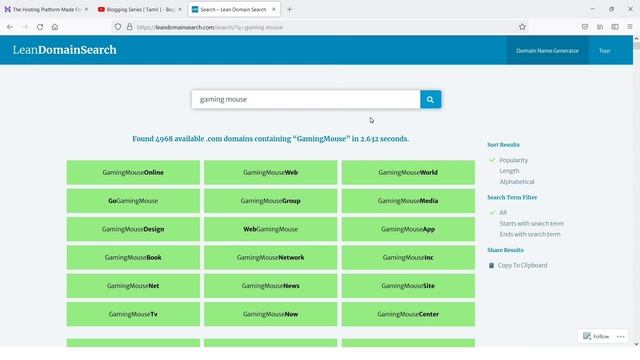Click the Follow button
This screenshot has width=640, height=360.
tap(596, 336)
